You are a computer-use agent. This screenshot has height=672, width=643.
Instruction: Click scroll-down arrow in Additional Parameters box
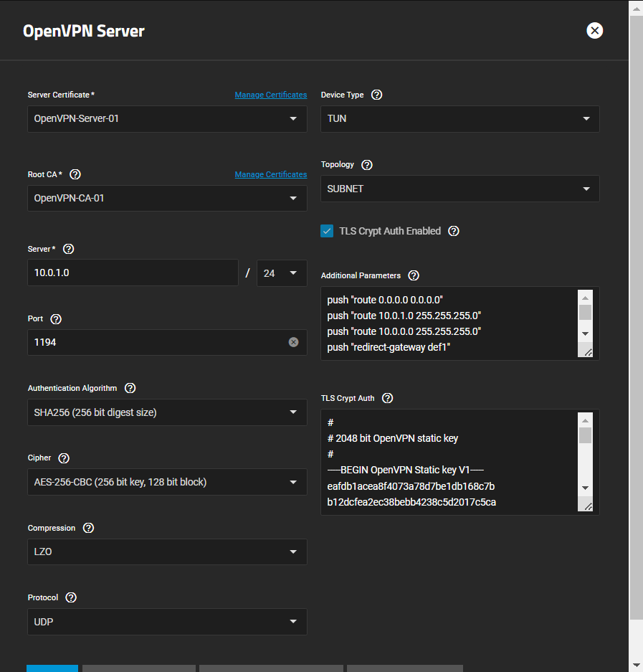(585, 333)
